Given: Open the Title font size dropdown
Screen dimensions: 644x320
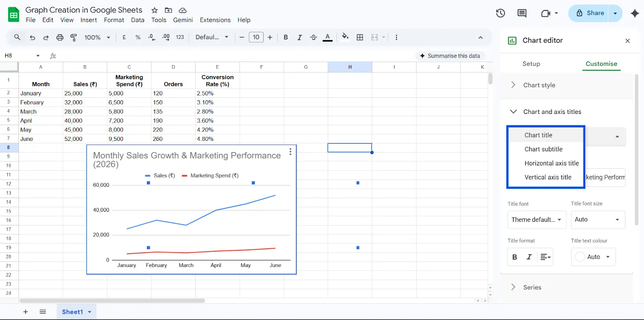Looking at the screenshot, I should click(x=598, y=220).
